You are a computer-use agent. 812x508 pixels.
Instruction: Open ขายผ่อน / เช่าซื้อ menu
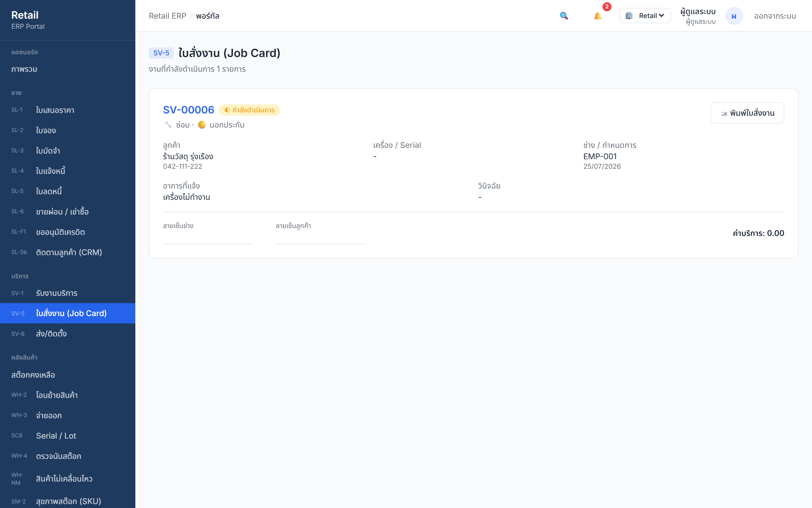click(67, 212)
